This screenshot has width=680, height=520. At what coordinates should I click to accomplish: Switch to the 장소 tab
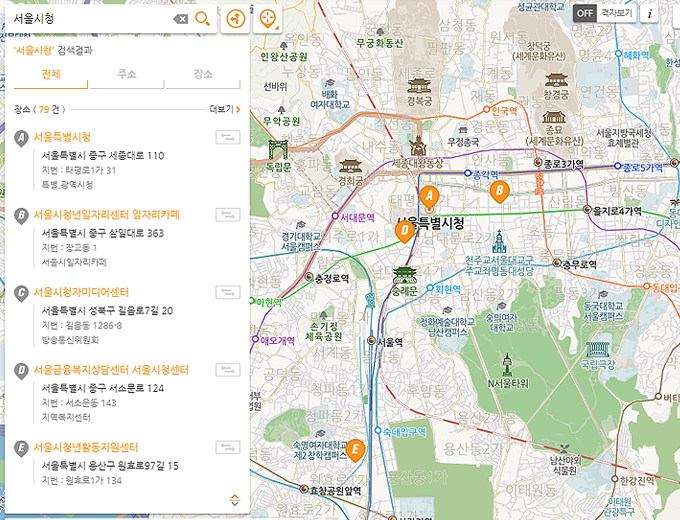203,75
